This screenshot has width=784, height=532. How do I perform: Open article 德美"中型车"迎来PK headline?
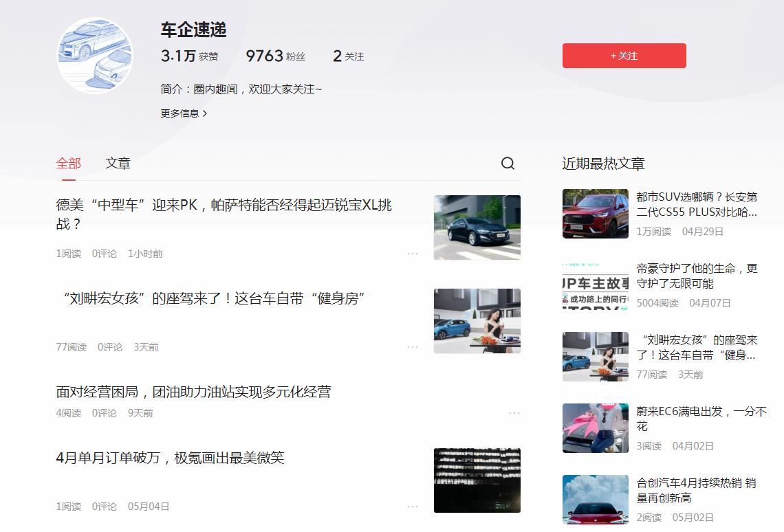tap(224, 214)
